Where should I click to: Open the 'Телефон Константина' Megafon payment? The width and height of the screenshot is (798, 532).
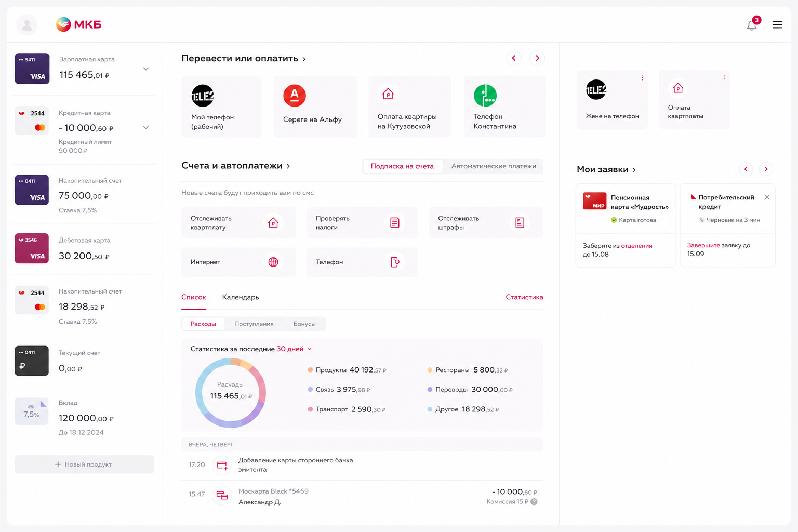(504, 107)
